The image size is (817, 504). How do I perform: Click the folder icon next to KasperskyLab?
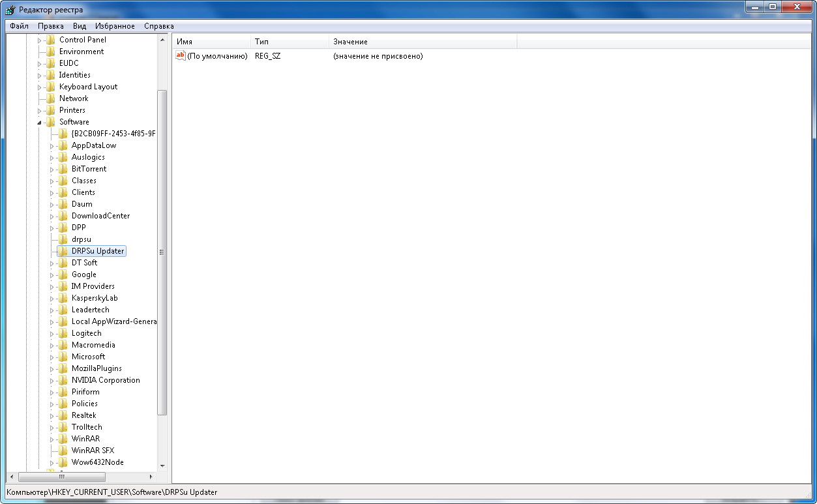pyautogui.click(x=63, y=298)
